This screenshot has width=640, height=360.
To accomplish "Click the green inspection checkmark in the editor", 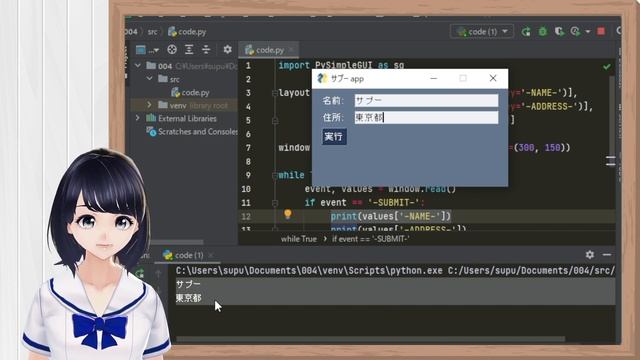I will (607, 66).
